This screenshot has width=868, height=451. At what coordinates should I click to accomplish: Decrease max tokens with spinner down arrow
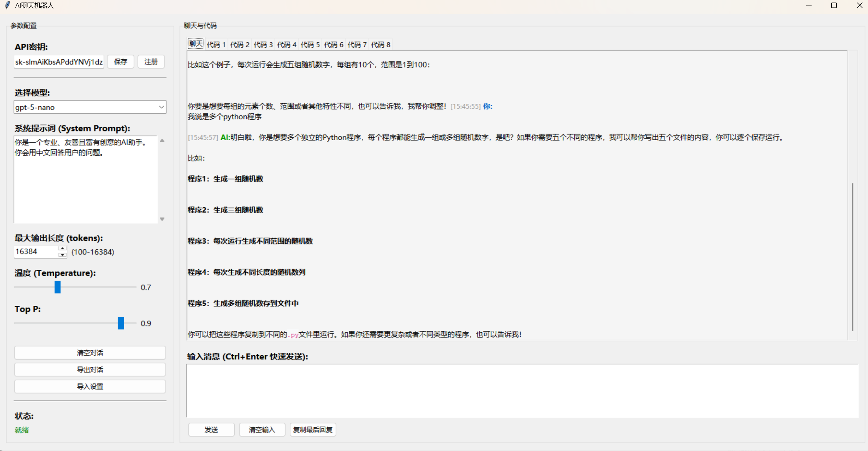(x=63, y=255)
